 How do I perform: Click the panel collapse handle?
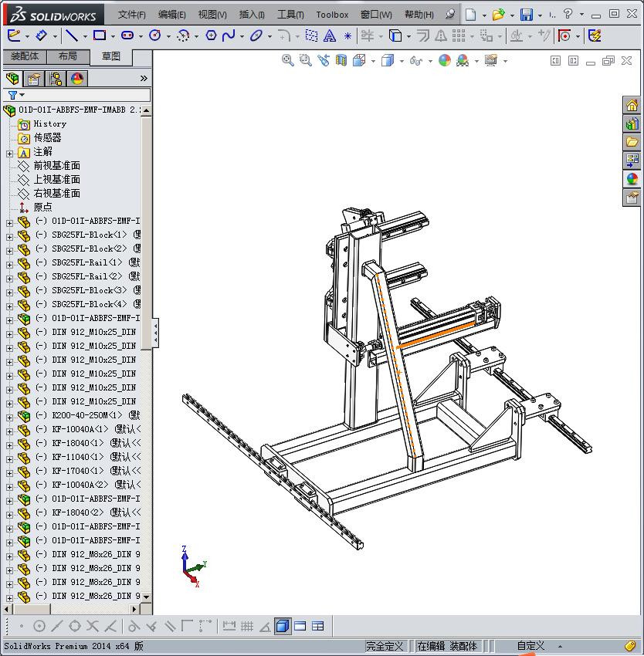(x=155, y=333)
